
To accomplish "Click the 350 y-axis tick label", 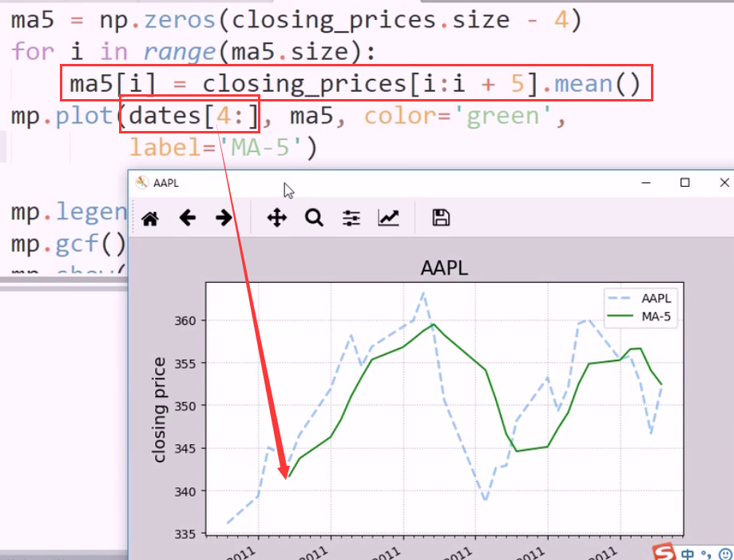I will point(185,406).
